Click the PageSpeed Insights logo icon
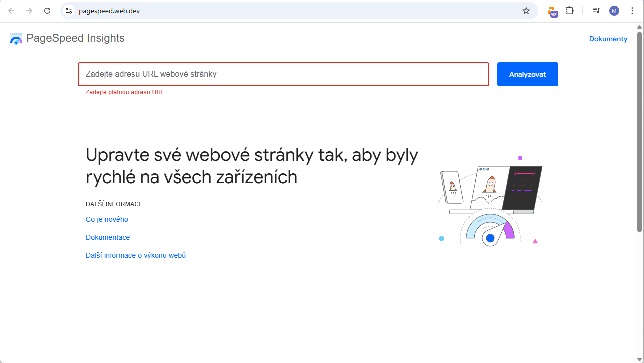 16,39
